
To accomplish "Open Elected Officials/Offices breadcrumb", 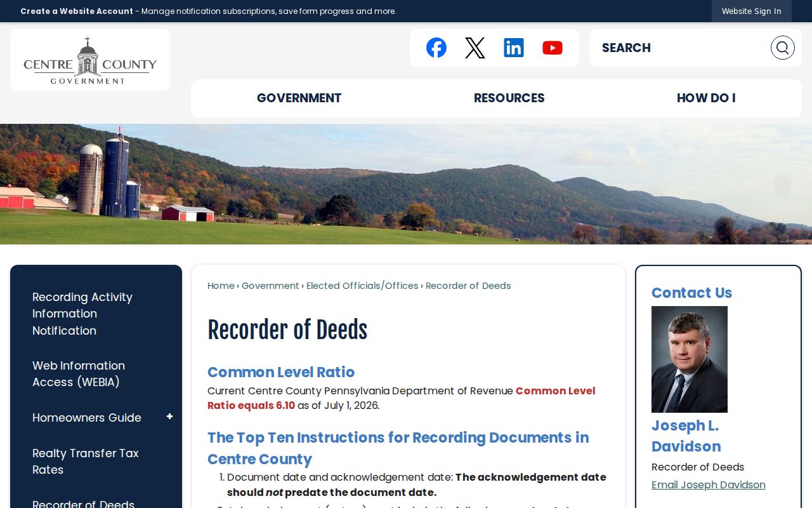I will click(x=362, y=286).
